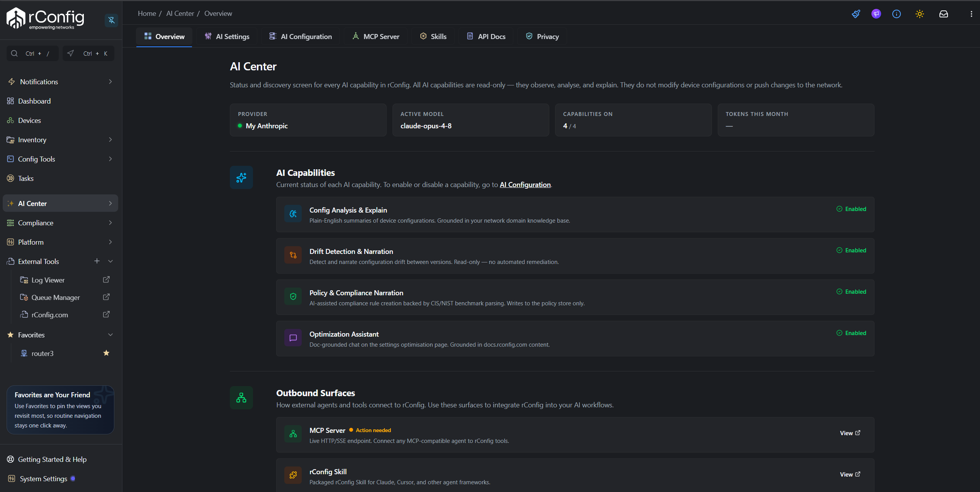This screenshot has width=980, height=492.
Task: Open the paintbrush theme icon in header
Action: [x=856, y=14]
